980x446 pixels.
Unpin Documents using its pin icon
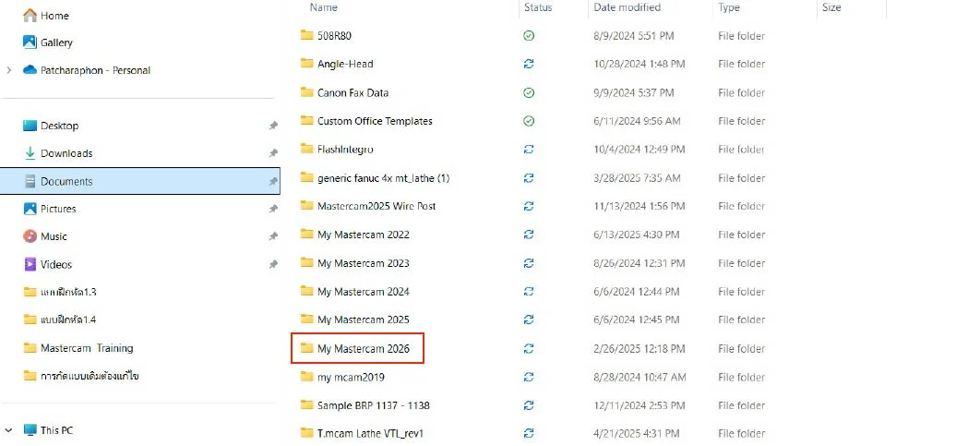pyautogui.click(x=273, y=181)
